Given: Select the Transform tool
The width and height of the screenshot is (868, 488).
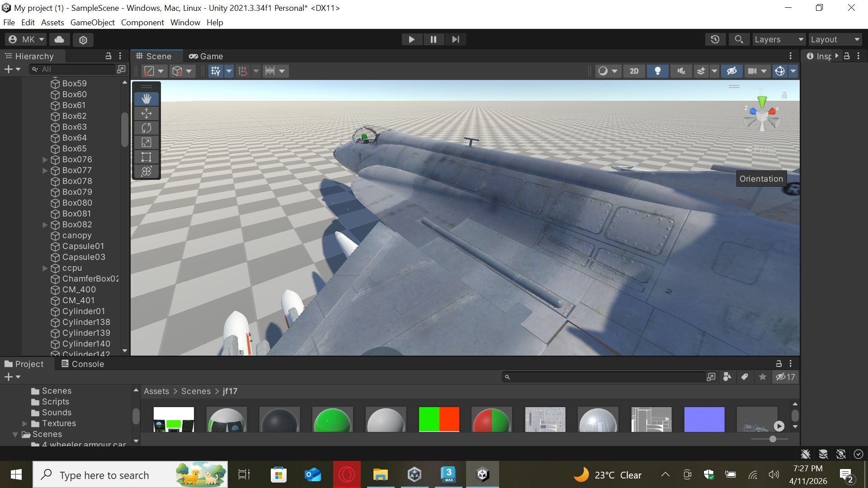Looking at the screenshot, I should coord(146,171).
